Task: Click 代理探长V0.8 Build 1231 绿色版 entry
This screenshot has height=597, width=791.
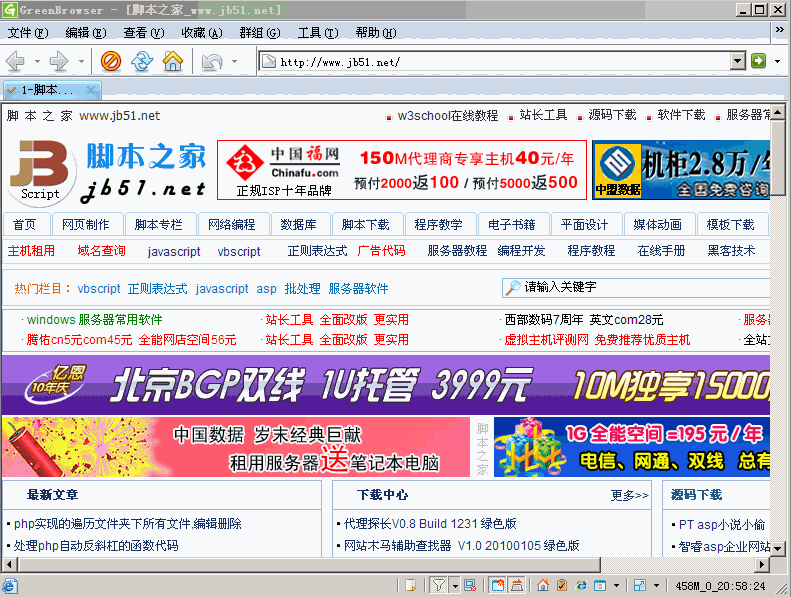Action: [430, 524]
